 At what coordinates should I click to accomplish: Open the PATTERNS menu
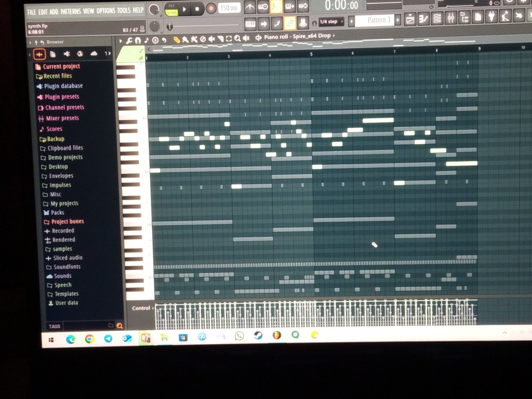pos(70,11)
